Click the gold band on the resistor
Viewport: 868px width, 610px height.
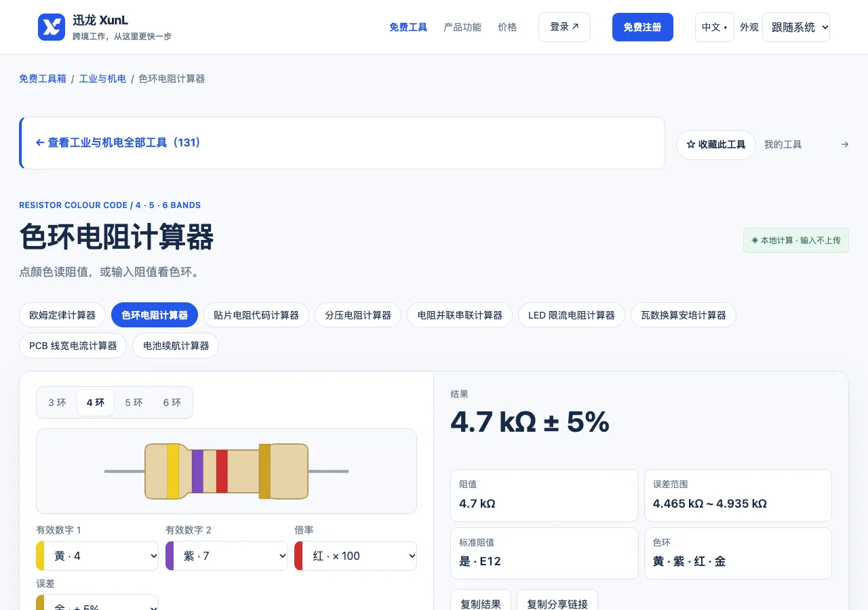coord(264,471)
